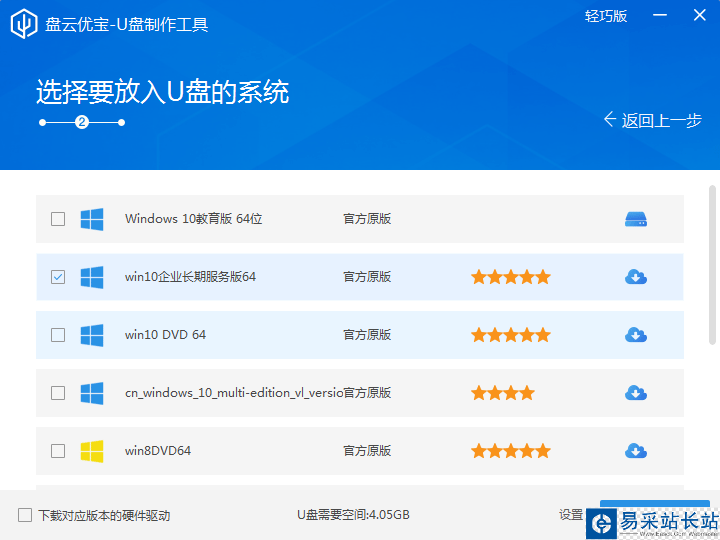Download win10 DVD 64 via cloud icon
Screen dimensions: 720x540
coord(636,335)
